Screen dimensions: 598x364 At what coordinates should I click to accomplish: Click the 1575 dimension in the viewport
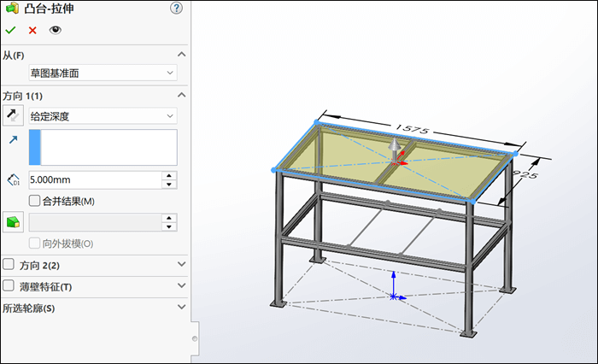pos(413,128)
